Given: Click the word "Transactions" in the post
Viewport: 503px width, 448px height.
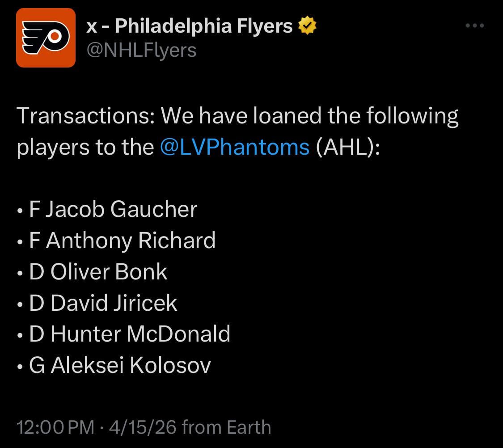Looking at the screenshot, I should (85, 116).
